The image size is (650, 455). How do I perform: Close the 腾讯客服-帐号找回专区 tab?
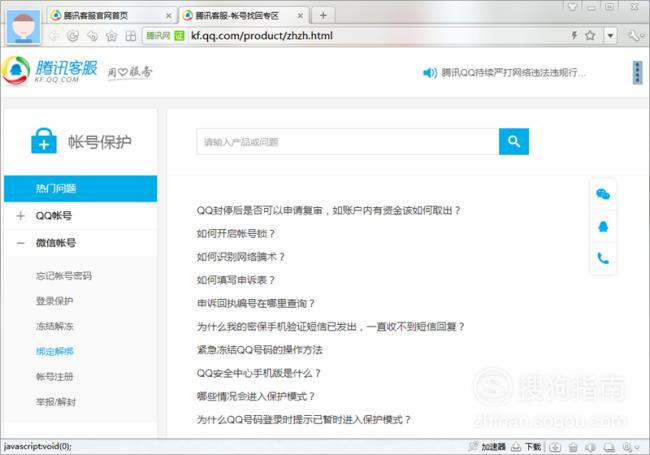tap(300, 16)
